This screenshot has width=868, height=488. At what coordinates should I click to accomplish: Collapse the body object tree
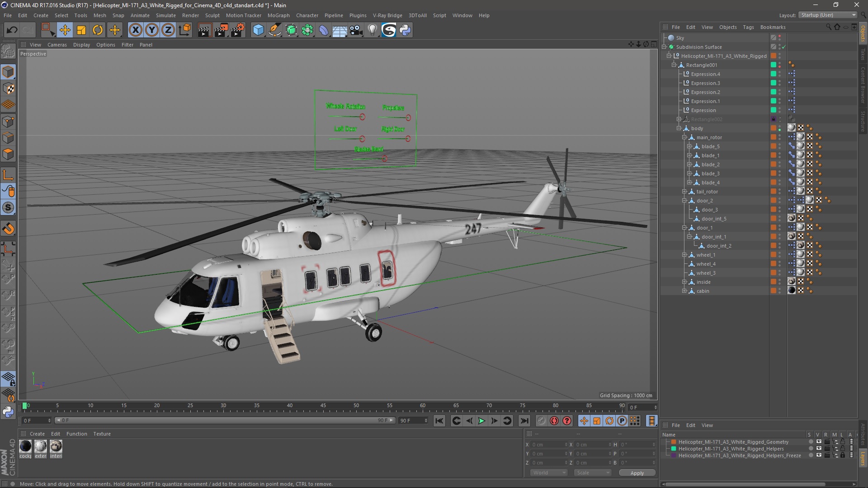[679, 128]
